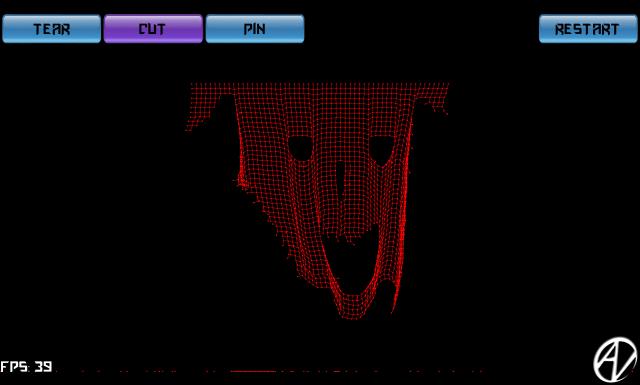Switch to TEAR mode
640x385 pixels.
[51, 29]
